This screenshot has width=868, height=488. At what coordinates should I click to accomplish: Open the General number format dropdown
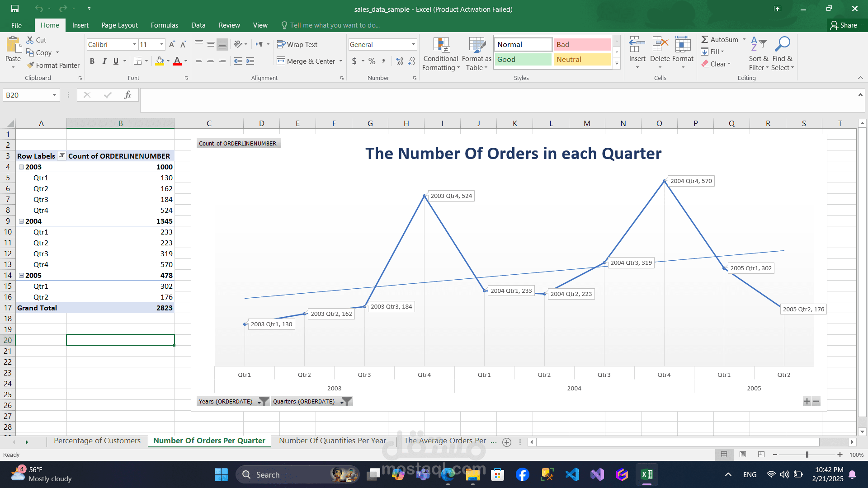pos(413,44)
